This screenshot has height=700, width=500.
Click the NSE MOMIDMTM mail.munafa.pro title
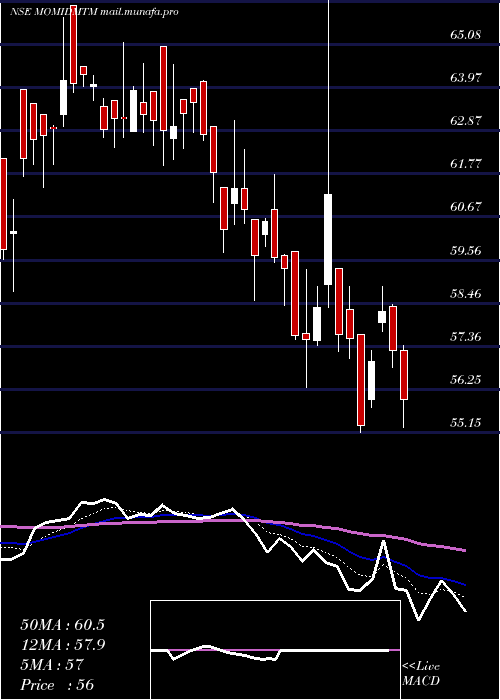point(94,12)
